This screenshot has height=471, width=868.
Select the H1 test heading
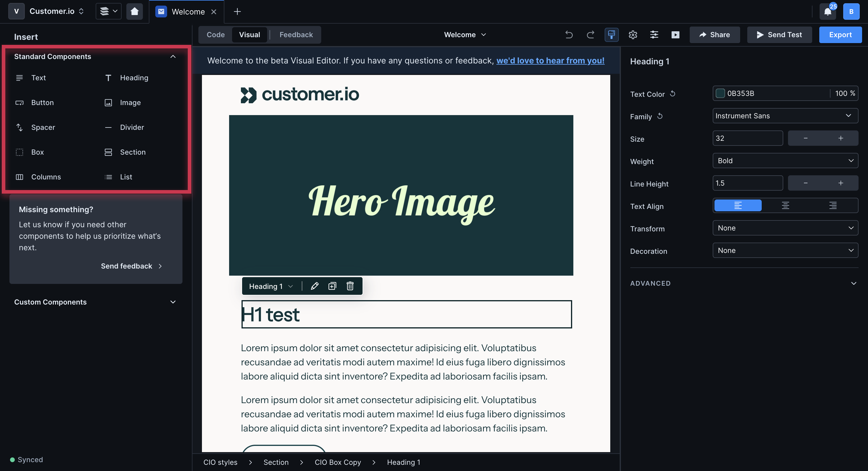click(406, 314)
